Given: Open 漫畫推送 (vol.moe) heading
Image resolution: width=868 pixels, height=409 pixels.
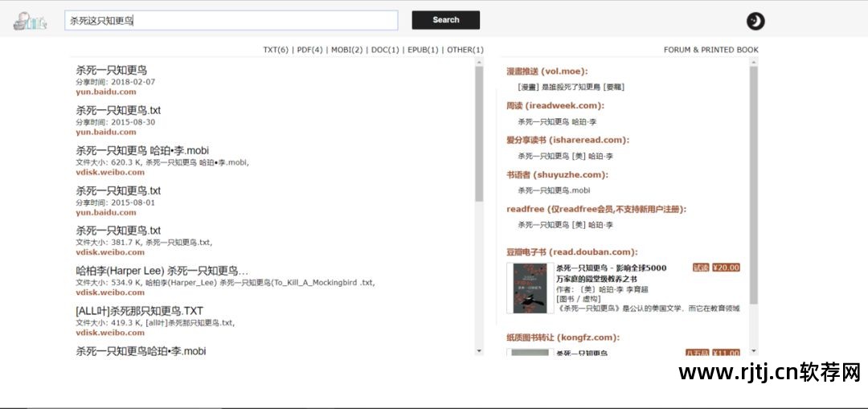Looking at the screenshot, I should pyautogui.click(x=547, y=72).
